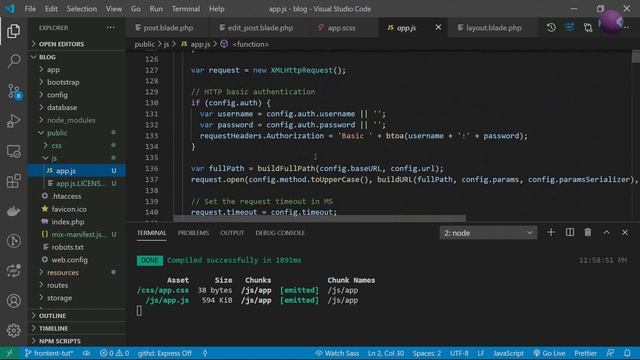Open Run and Debug view

click(x=13, y=121)
